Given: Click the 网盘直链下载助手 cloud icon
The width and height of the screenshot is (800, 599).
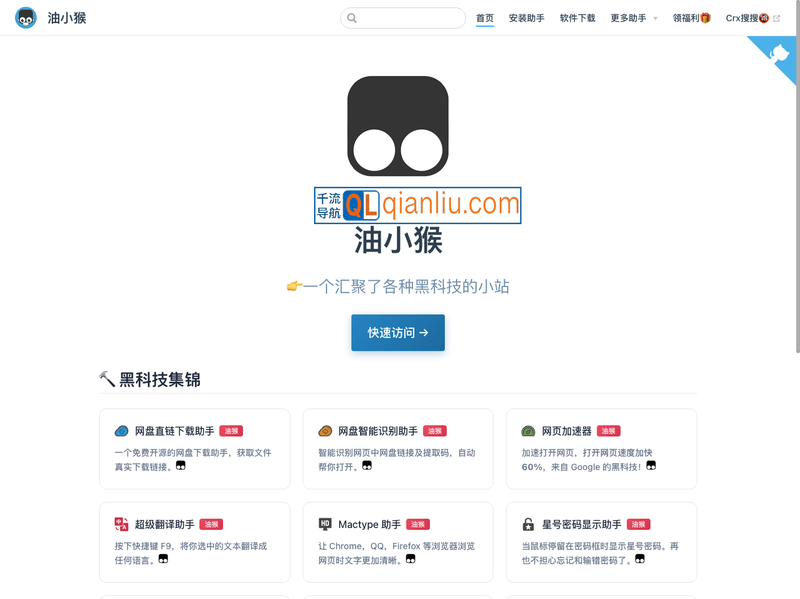Looking at the screenshot, I should (122, 431).
